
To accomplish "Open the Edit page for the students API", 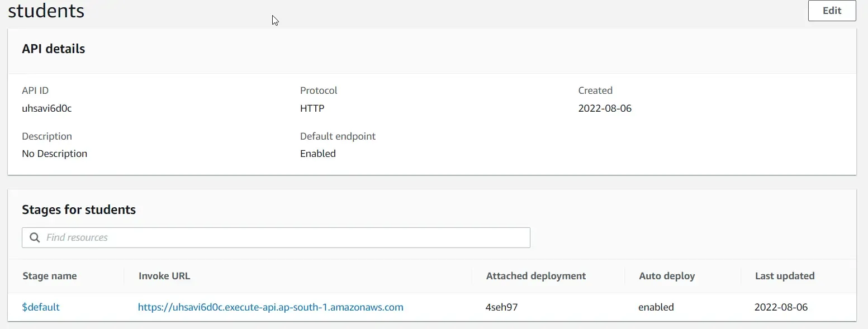I will tap(831, 11).
